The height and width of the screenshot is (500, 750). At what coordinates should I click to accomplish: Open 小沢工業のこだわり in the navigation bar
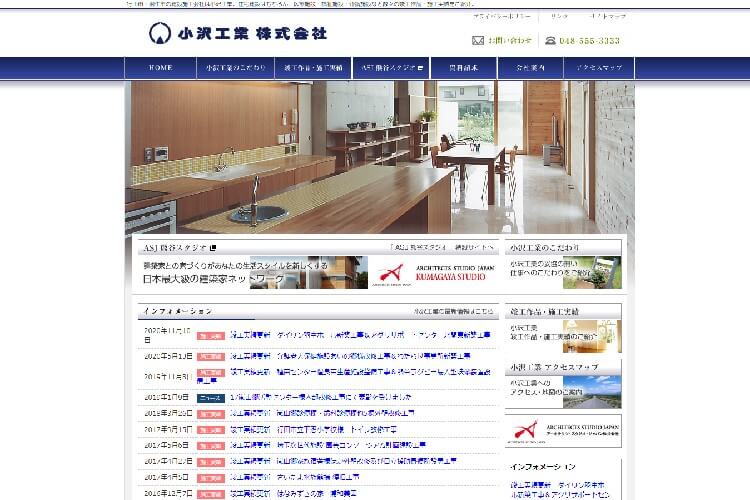235,68
